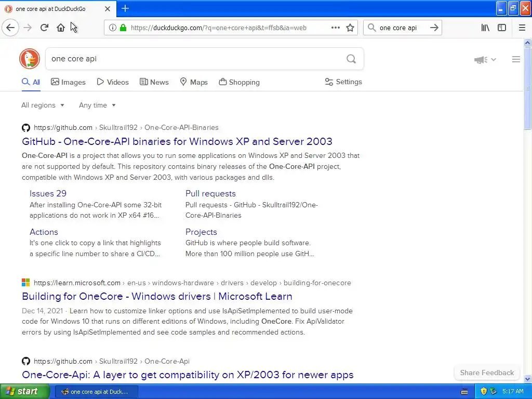Image resolution: width=532 pixels, height=399 pixels.
Task: Open the search Settings option
Action: coord(343,82)
